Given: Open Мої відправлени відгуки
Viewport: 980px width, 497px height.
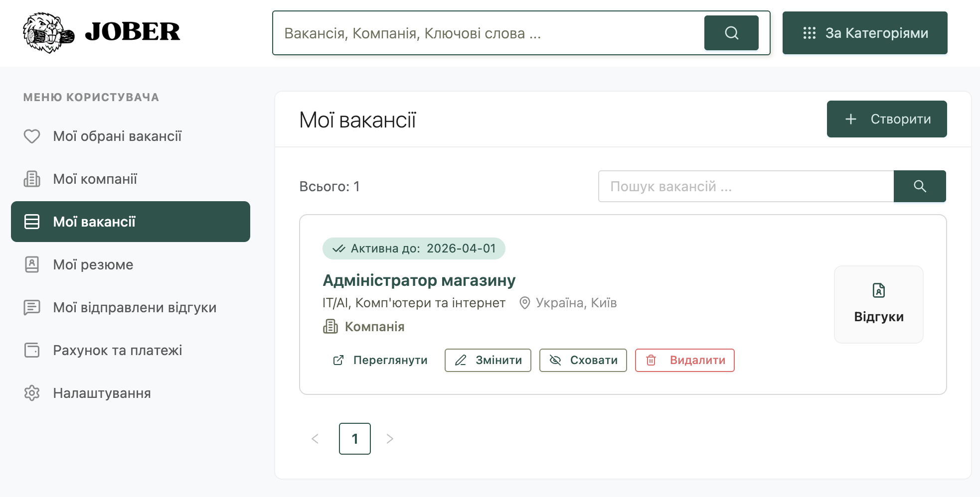Looking at the screenshot, I should (x=131, y=307).
